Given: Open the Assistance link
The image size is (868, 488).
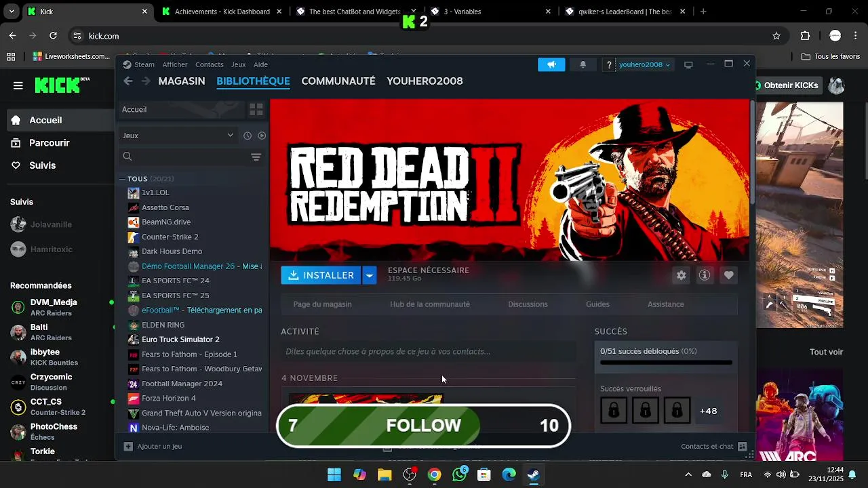Looking at the screenshot, I should point(665,304).
